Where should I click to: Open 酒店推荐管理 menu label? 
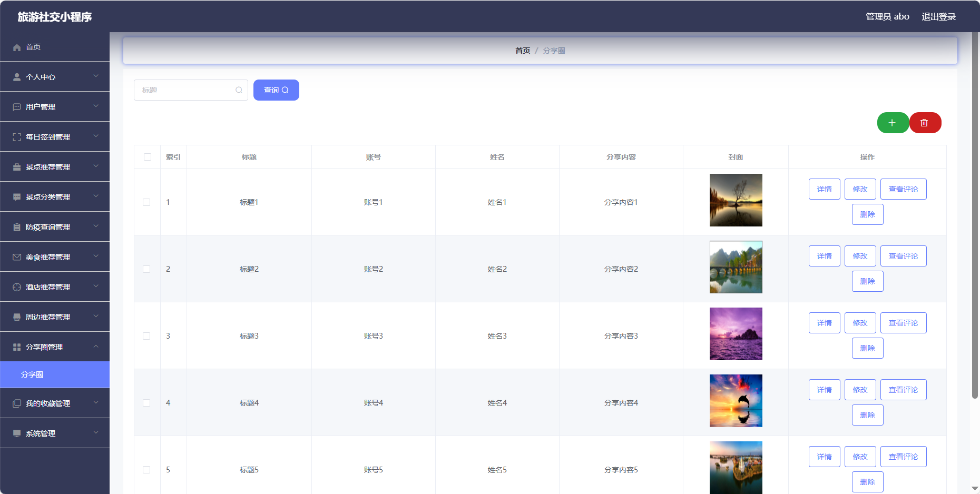tap(48, 287)
